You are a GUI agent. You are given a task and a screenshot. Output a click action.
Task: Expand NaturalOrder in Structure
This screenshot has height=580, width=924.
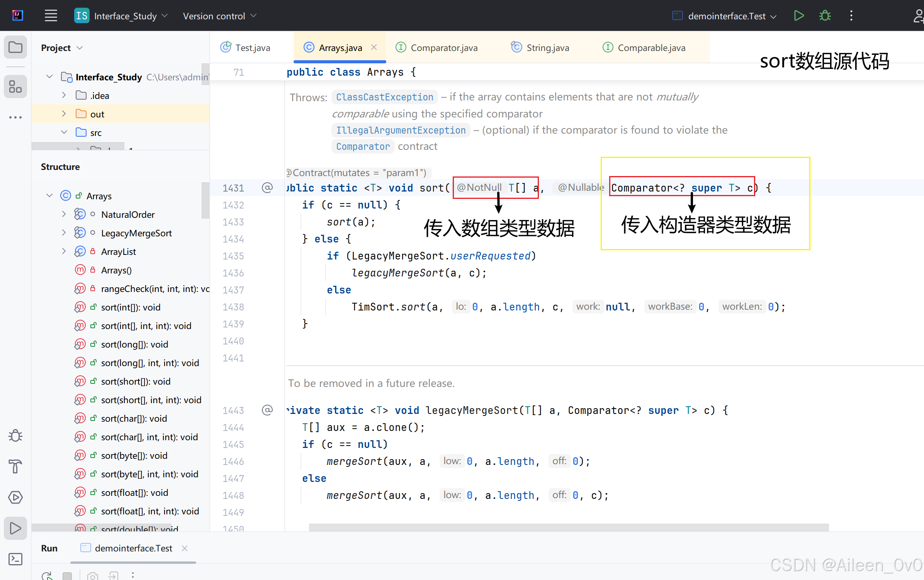[64, 214]
